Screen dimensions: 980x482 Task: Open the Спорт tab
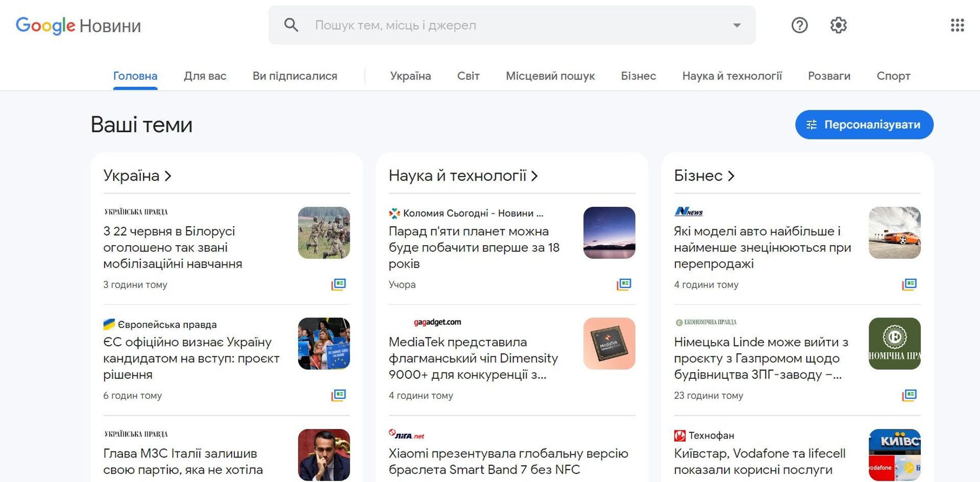893,76
